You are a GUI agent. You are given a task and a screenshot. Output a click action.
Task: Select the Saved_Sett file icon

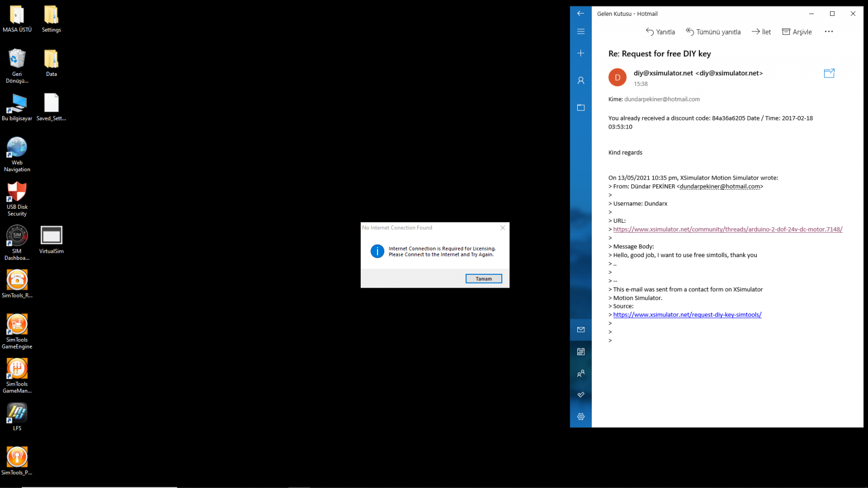52,107
